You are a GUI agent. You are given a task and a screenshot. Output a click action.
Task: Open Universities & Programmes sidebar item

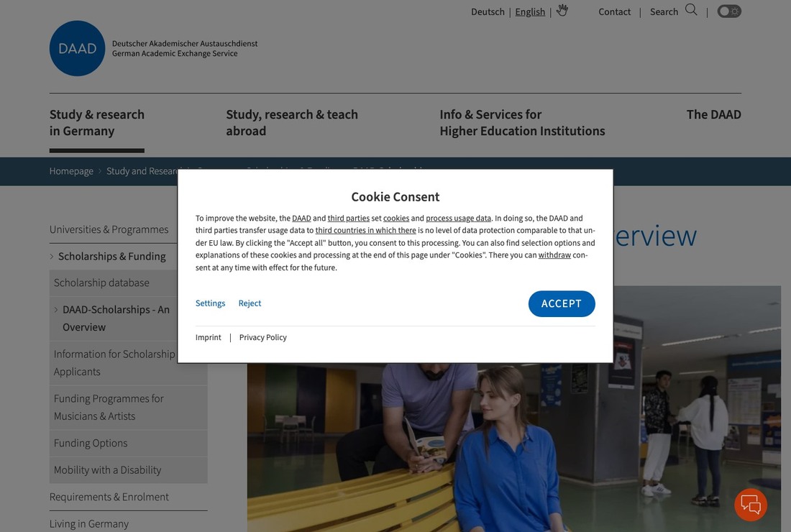(x=109, y=229)
